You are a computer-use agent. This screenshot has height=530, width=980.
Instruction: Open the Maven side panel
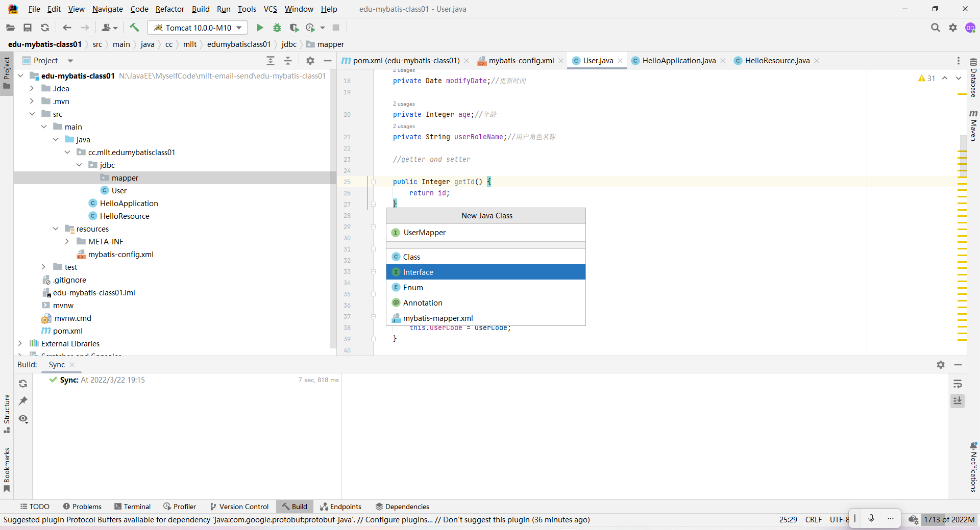coord(973,125)
